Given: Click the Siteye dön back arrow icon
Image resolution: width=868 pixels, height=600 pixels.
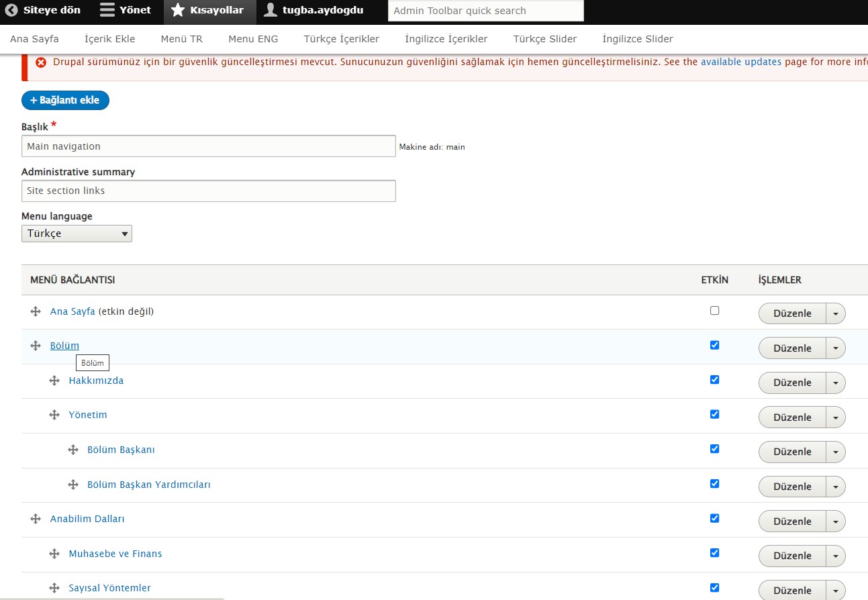Looking at the screenshot, I should [x=11, y=10].
